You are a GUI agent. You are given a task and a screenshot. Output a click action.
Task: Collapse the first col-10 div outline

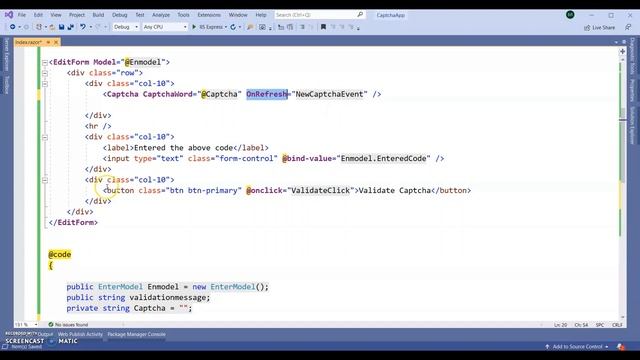[x=45, y=84]
